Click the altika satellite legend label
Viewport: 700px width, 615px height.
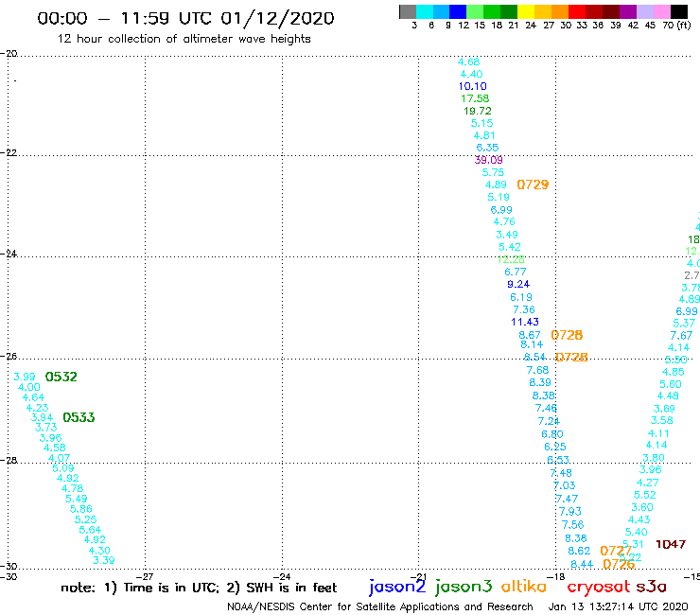523,587
